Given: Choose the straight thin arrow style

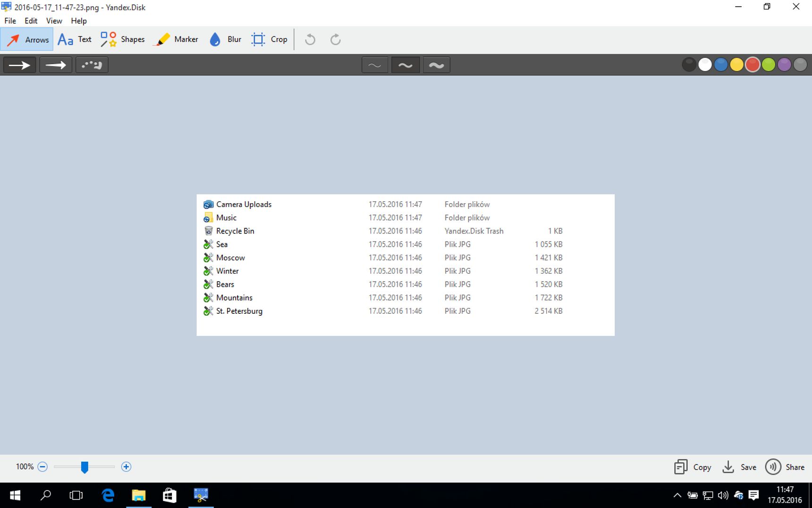Looking at the screenshot, I should click(x=20, y=65).
